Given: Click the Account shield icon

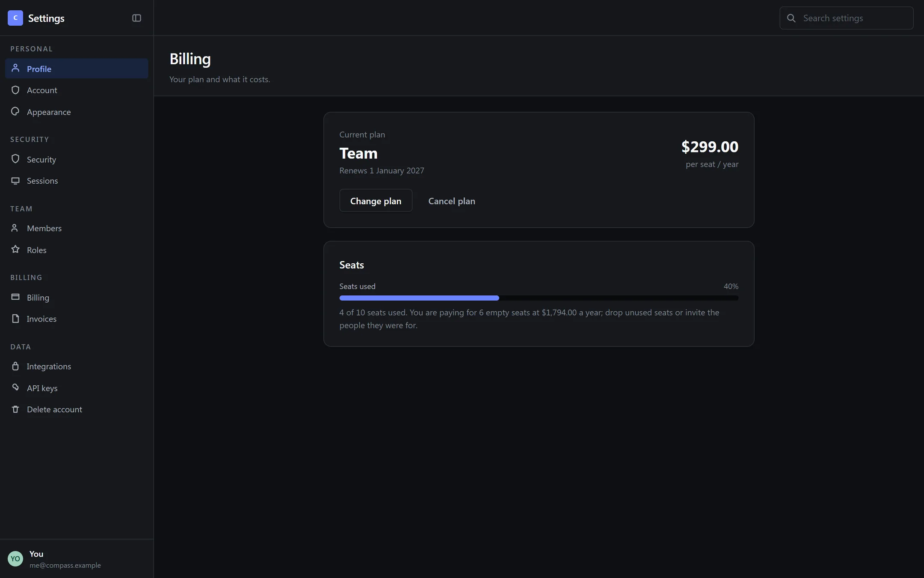Looking at the screenshot, I should coord(15,90).
